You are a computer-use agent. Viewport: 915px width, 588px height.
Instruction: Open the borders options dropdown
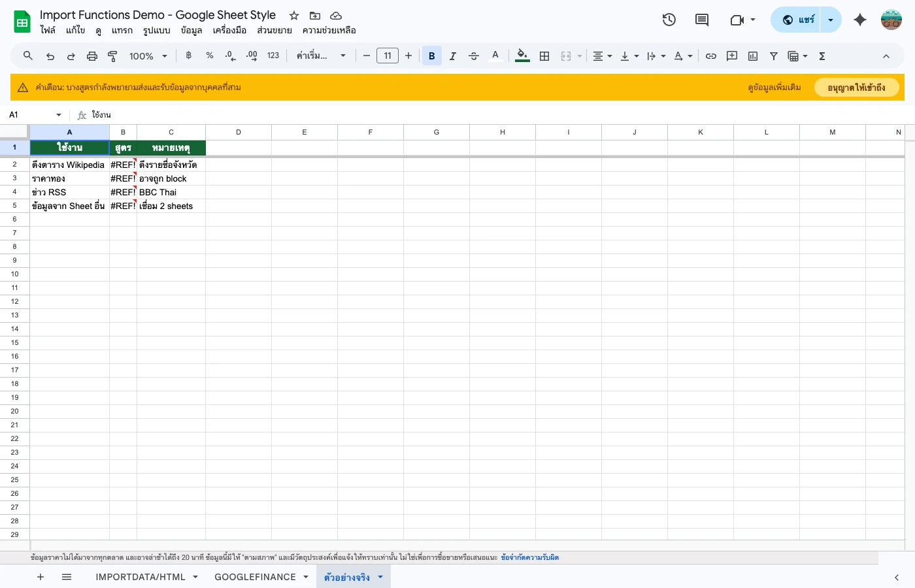coord(544,56)
